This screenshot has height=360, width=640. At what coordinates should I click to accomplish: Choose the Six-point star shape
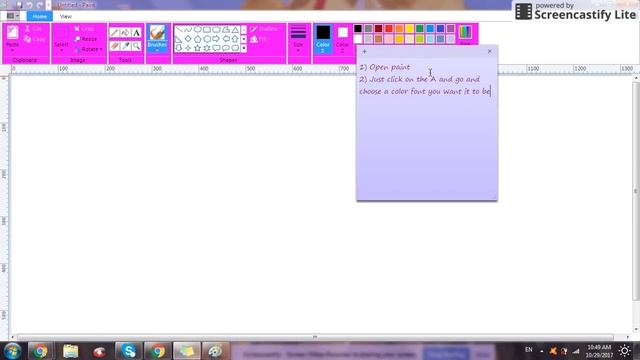(207, 48)
